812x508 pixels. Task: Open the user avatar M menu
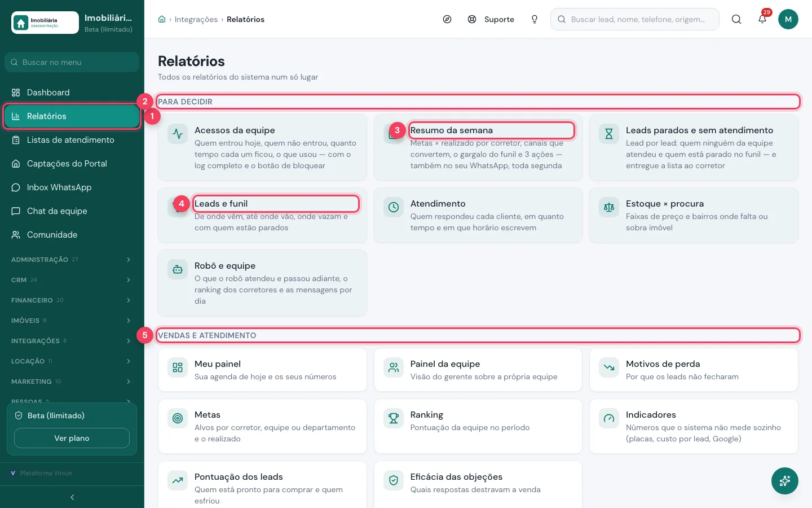(x=788, y=19)
